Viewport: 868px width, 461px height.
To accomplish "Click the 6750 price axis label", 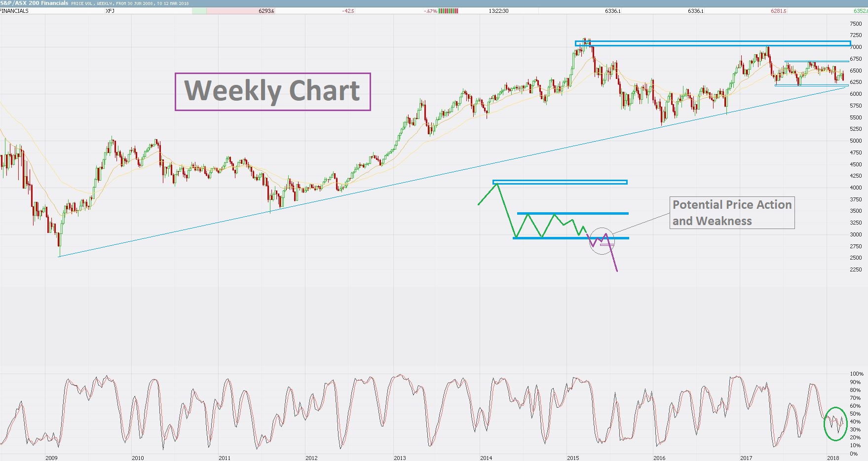I will click(856, 59).
